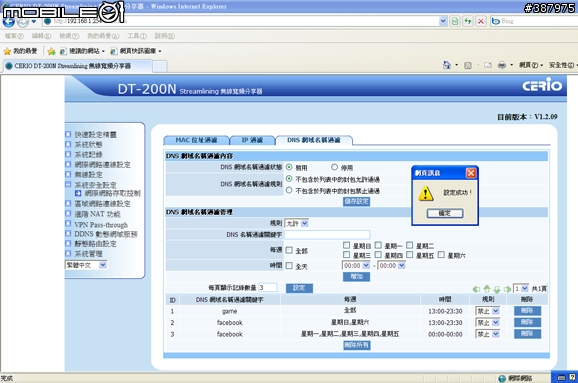Click the Bing search provider icon

(x=496, y=21)
